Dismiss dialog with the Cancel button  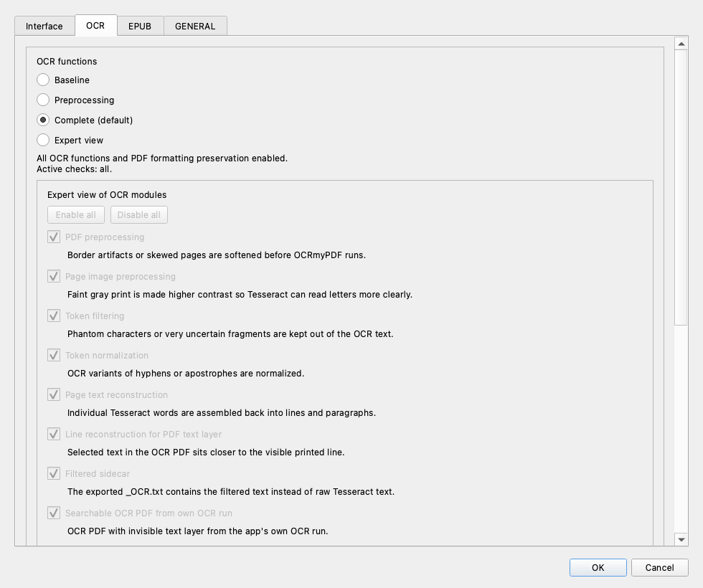(659, 567)
